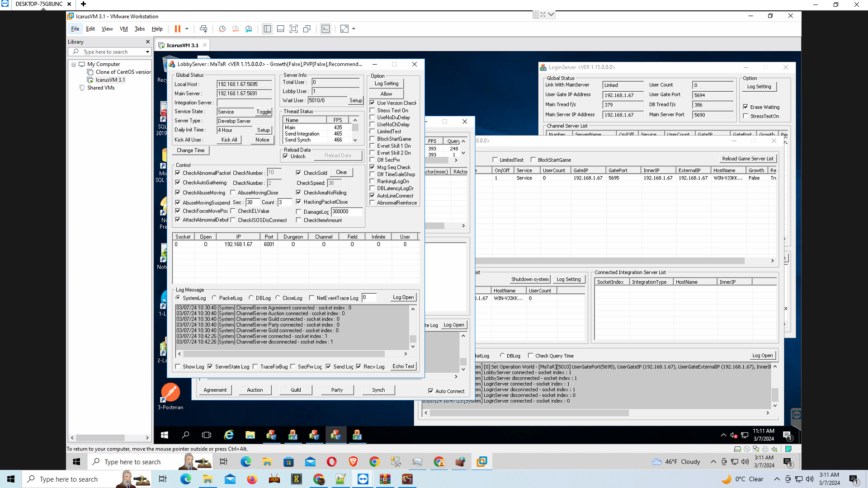Drag the Wait User value input field
The width and height of the screenshot is (868, 488).
click(x=326, y=100)
